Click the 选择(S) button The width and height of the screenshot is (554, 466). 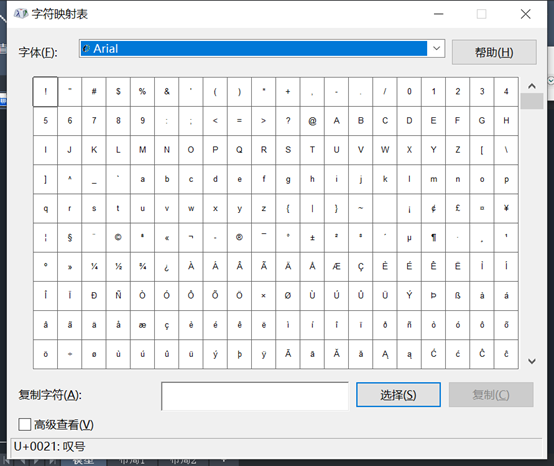coord(398,395)
